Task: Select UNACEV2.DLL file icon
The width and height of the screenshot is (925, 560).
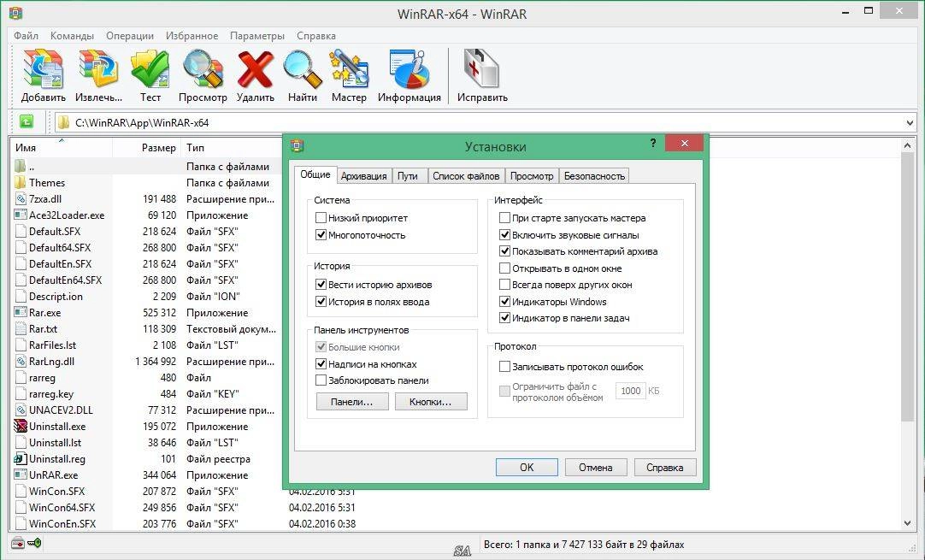Action: [20, 410]
